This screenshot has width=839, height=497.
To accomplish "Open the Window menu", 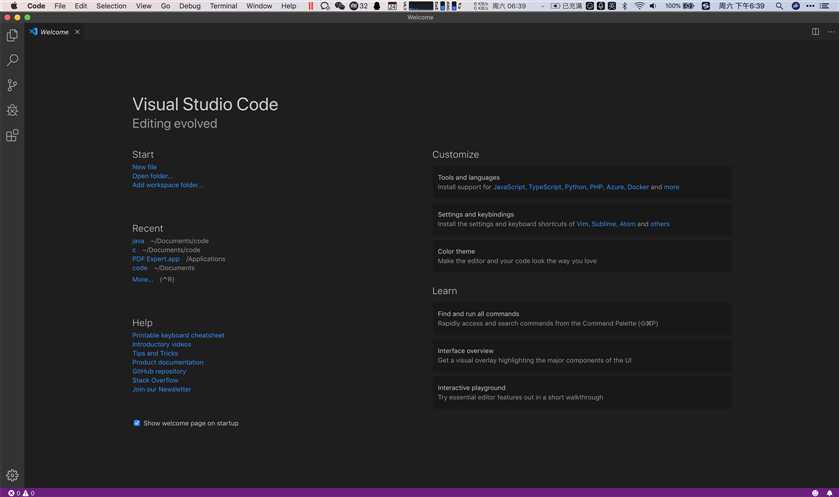I will (x=259, y=6).
